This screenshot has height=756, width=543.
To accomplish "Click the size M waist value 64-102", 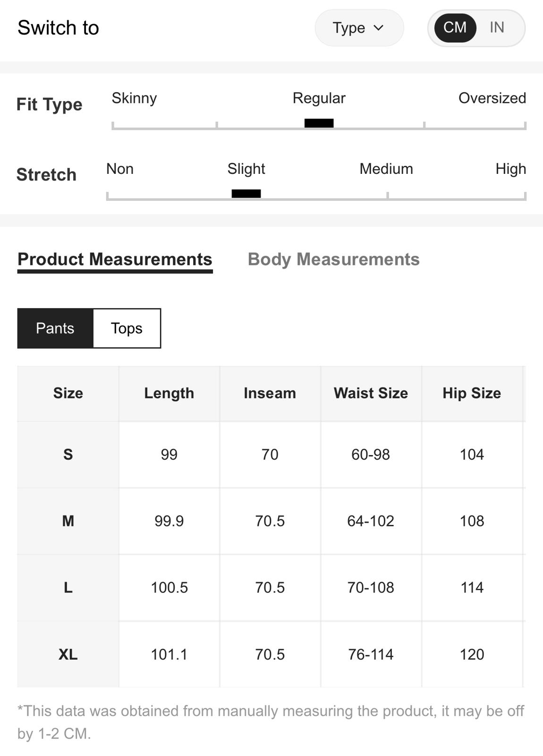I will [371, 521].
